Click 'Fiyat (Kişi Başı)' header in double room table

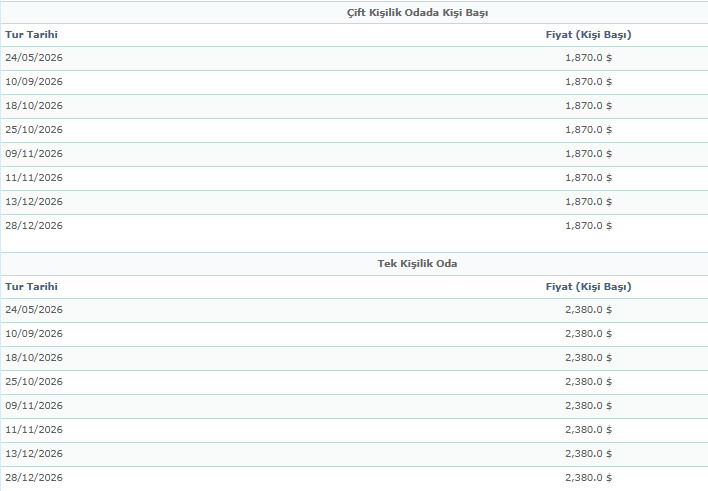click(588, 35)
